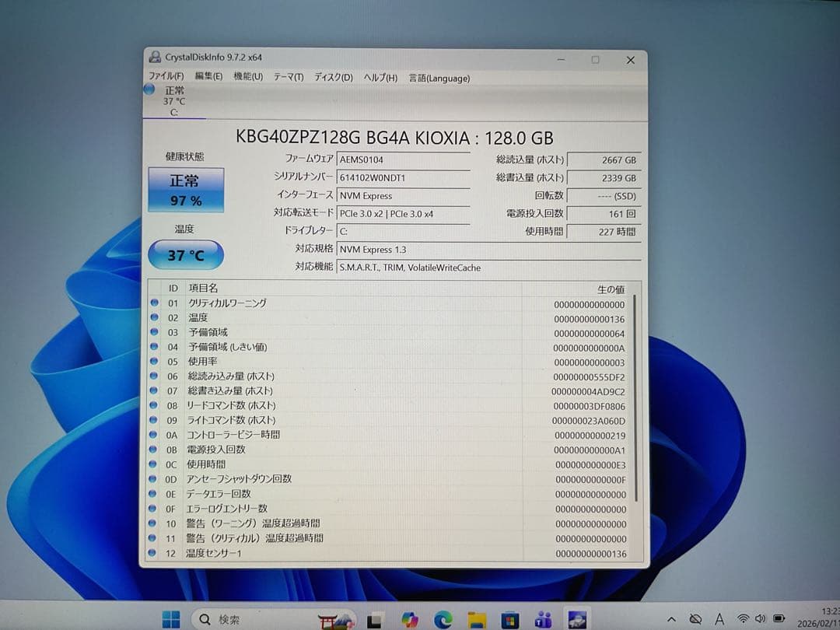The width and height of the screenshot is (840, 630).
Task: Select row 0B 電源投入回数
Action: click(390, 450)
